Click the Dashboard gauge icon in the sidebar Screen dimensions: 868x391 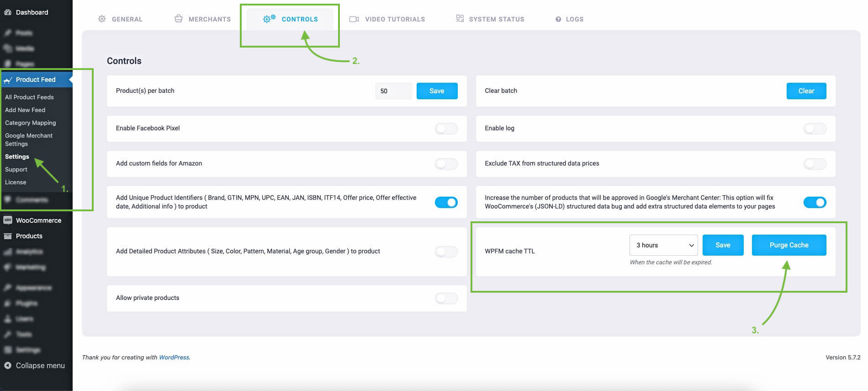click(x=8, y=12)
